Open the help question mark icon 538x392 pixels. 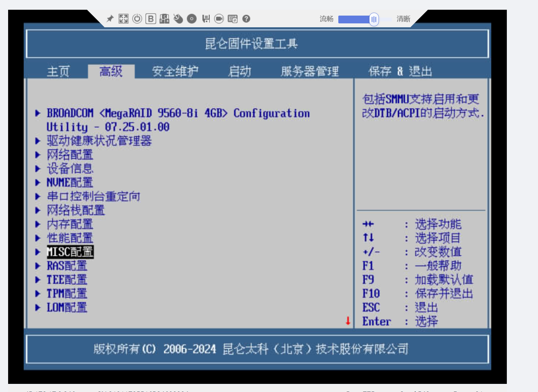246,19
